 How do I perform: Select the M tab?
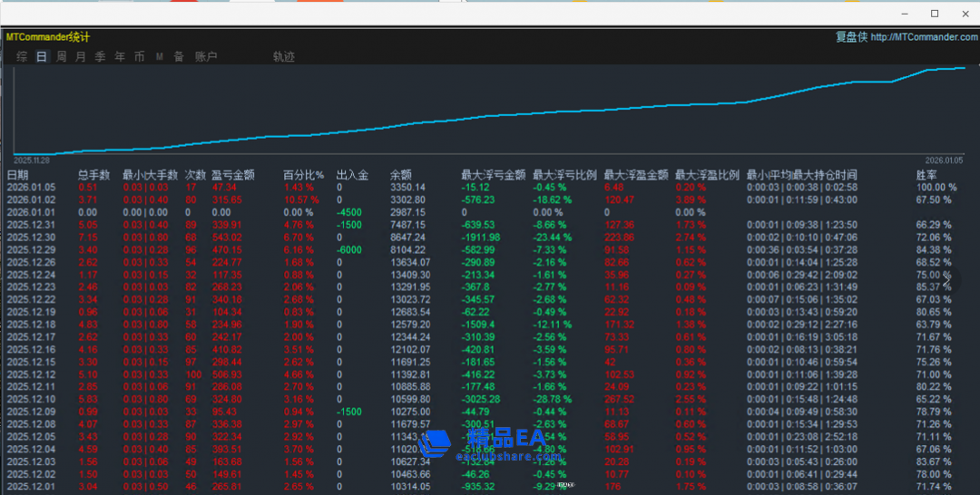(x=160, y=56)
